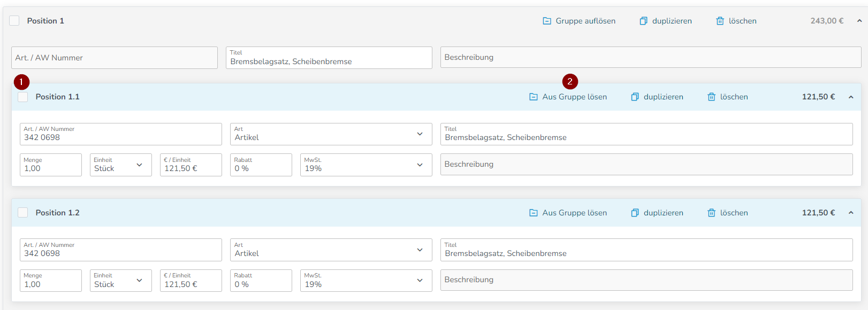This screenshot has width=868, height=310.
Task: Tick the Position 1 checkbox
Action: pyautogui.click(x=14, y=20)
